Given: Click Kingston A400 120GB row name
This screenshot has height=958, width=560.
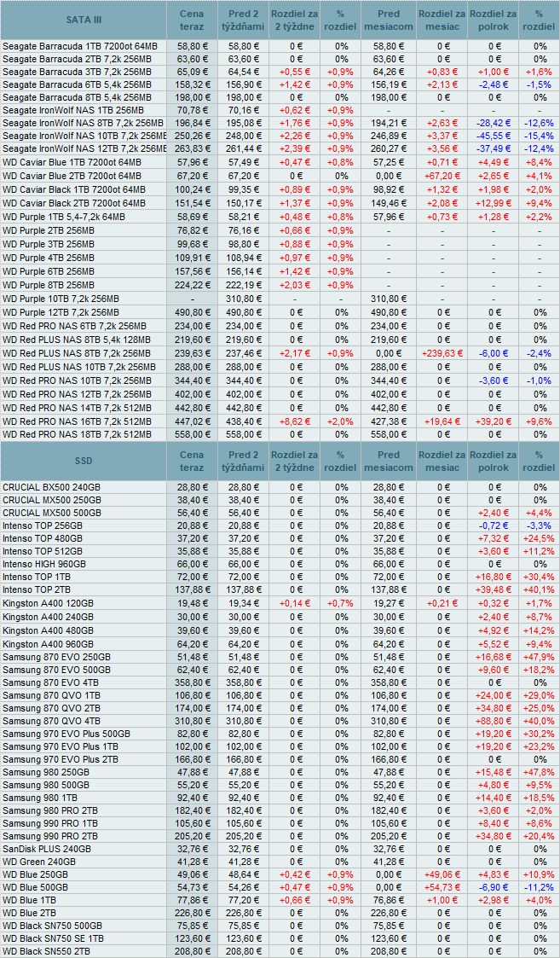Looking at the screenshot, I should [49, 604].
